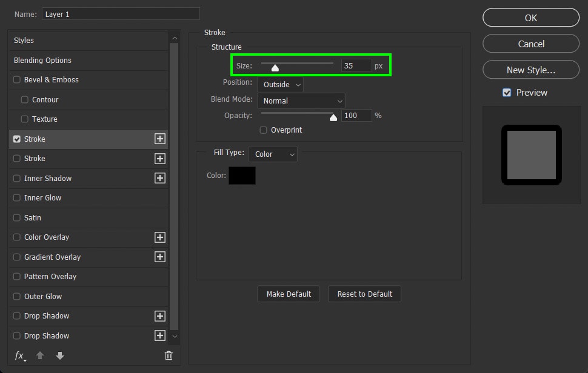Open the Styles section in left panel
The width and height of the screenshot is (588, 373).
pyautogui.click(x=24, y=41)
